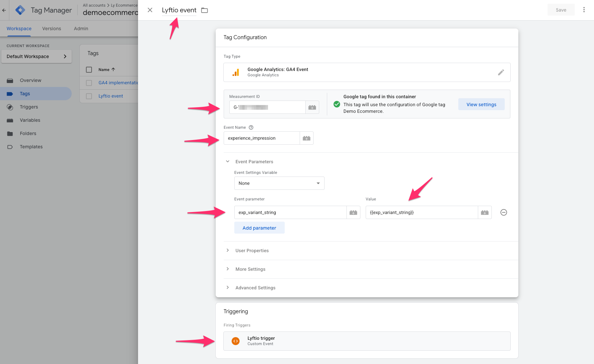Screen dimensions: 594x364
Task: Open variable picker beside Measurement ID field
Action: pyautogui.click(x=312, y=107)
